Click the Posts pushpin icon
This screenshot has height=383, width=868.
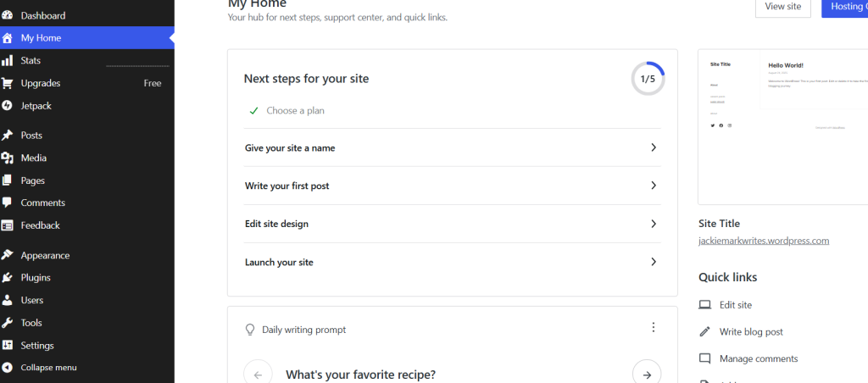(7, 135)
